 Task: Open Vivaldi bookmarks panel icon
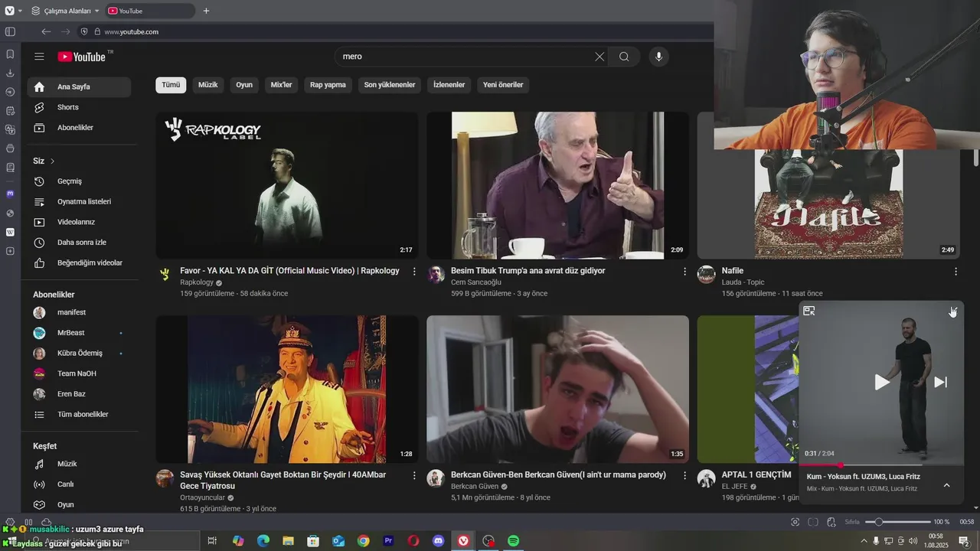pos(10,54)
